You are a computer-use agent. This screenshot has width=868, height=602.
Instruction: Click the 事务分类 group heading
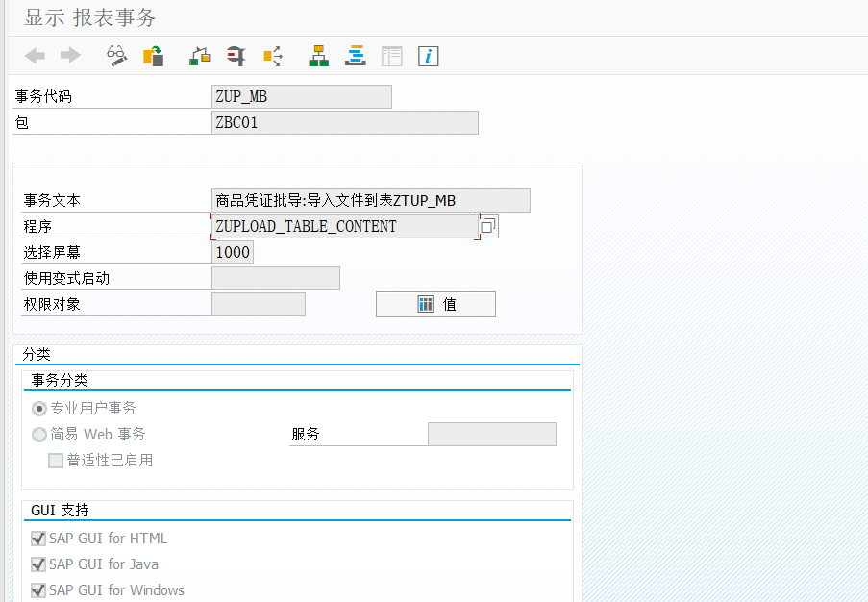(x=60, y=381)
